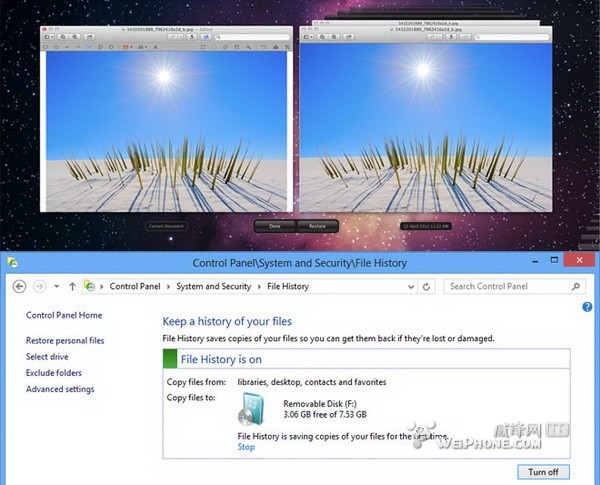Open Control Panel Home link
Viewport: 600px width, 485px height.
(64, 315)
